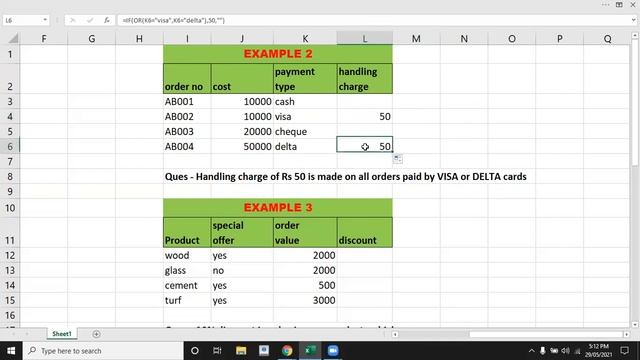Click the Ques handling charge text in row 8
640x360 pixels.
[345, 177]
